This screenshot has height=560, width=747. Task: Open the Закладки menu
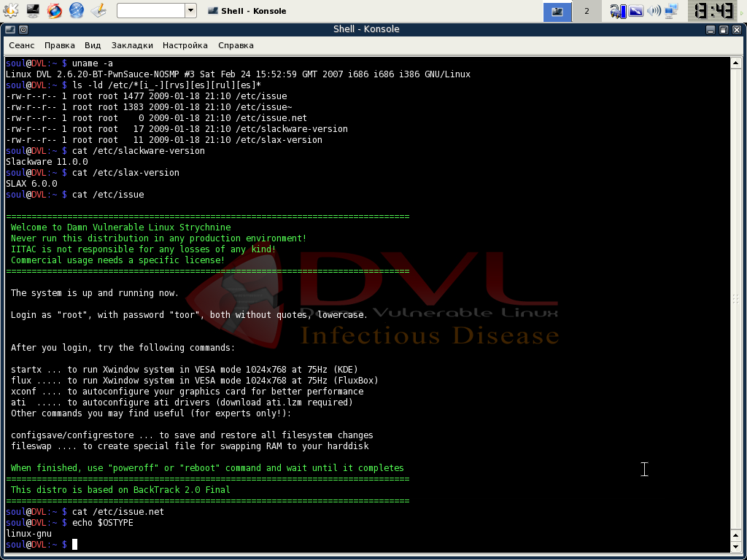tap(132, 45)
